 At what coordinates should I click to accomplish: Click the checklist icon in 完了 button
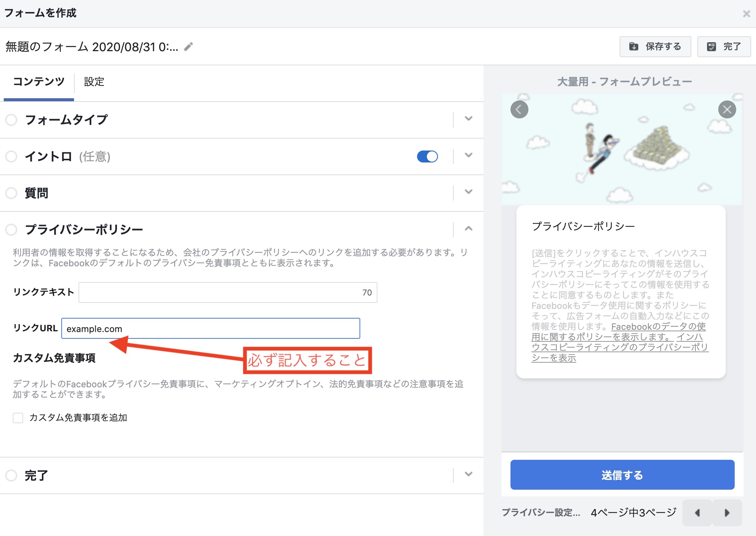click(x=712, y=47)
